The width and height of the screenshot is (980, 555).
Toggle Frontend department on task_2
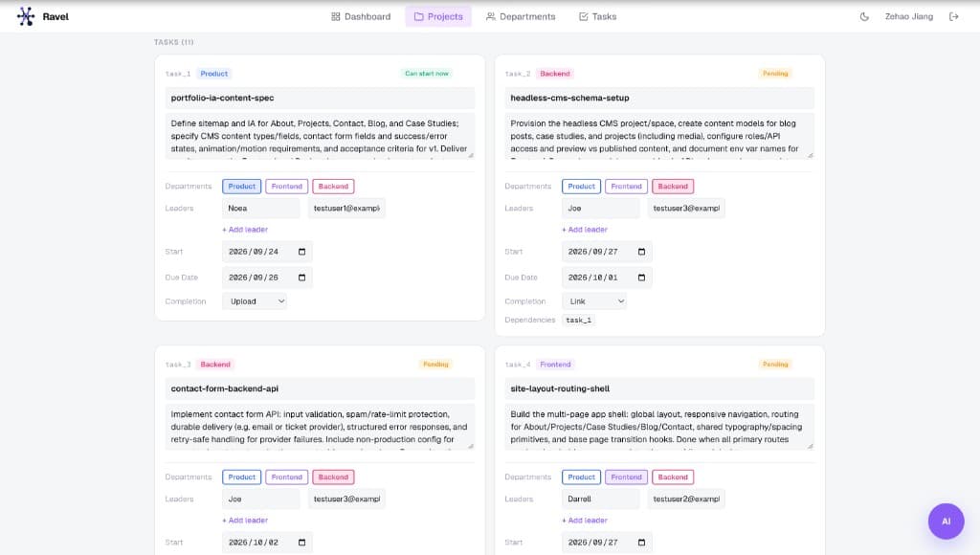tap(626, 187)
